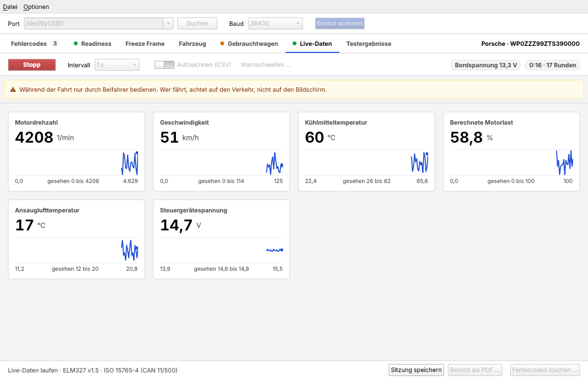This screenshot has height=379, width=588.
Task: Click the Steuergerätespannung sparkline chart
Action: pyautogui.click(x=222, y=250)
